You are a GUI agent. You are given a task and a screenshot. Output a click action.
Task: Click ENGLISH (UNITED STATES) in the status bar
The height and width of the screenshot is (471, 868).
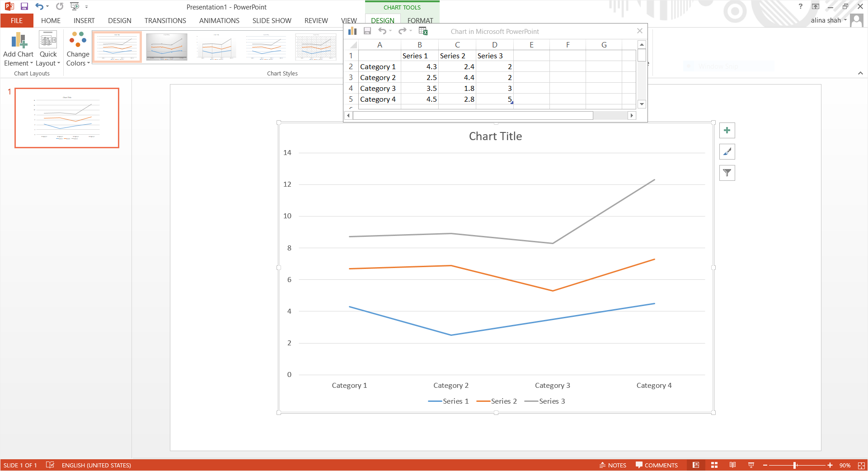tap(96, 465)
